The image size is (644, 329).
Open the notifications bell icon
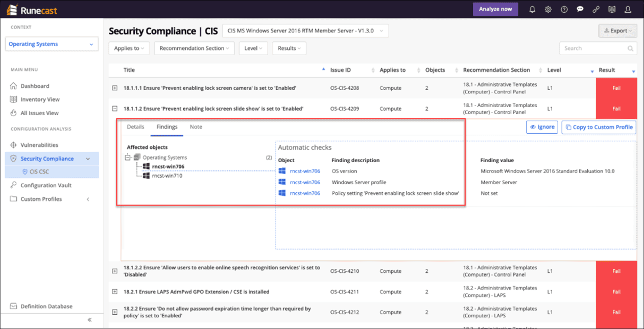532,9
